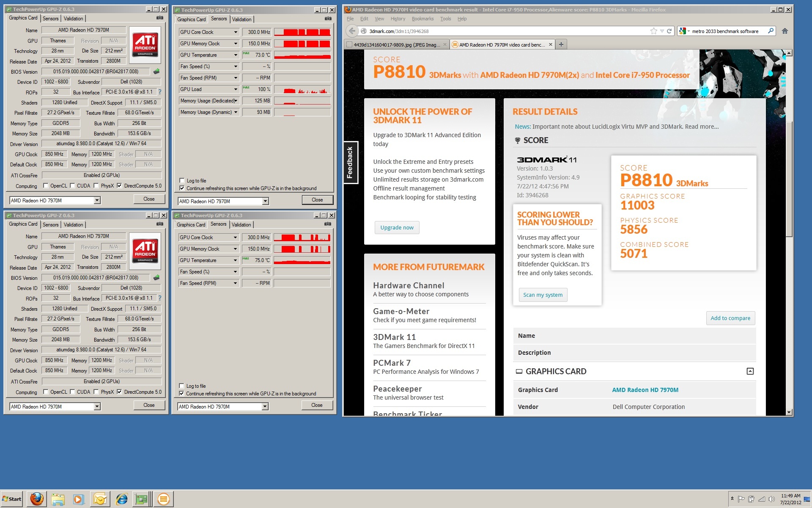Switch to Graphics Card tab in upper Sensors window
The height and width of the screenshot is (508, 812).
point(192,19)
